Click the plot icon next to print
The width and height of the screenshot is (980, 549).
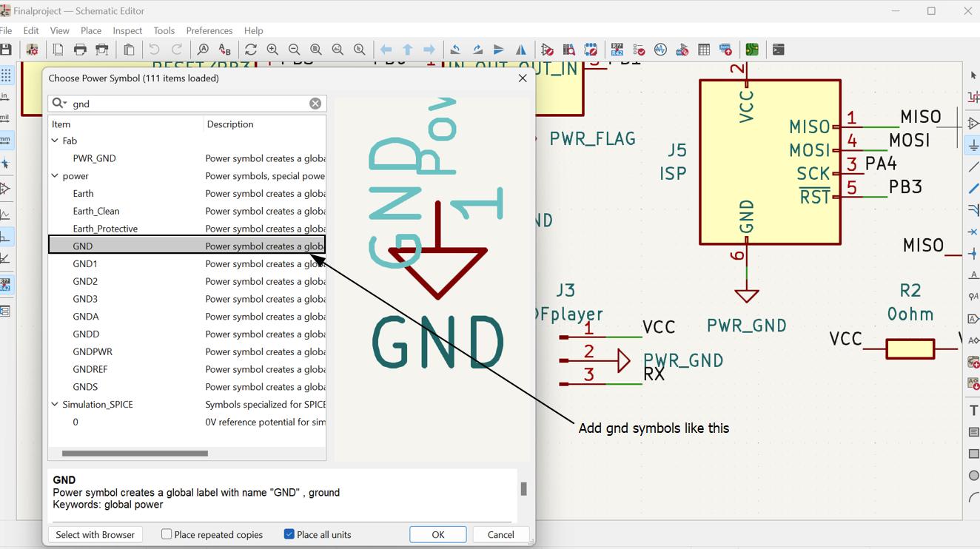102,50
